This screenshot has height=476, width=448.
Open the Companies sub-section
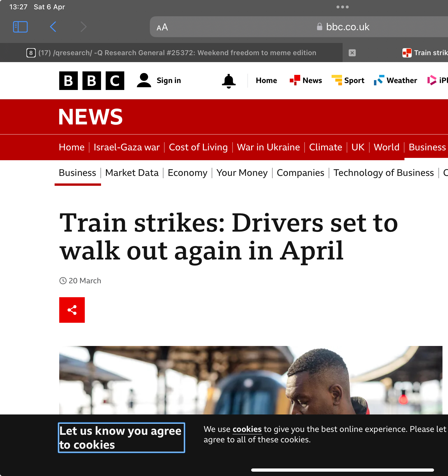point(301,173)
